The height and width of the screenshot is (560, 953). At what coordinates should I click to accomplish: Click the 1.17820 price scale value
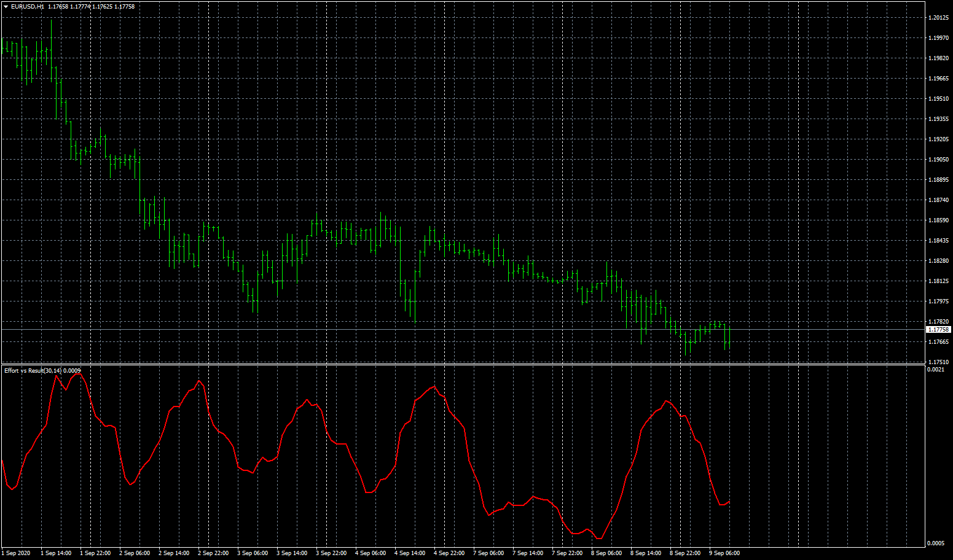pos(938,322)
